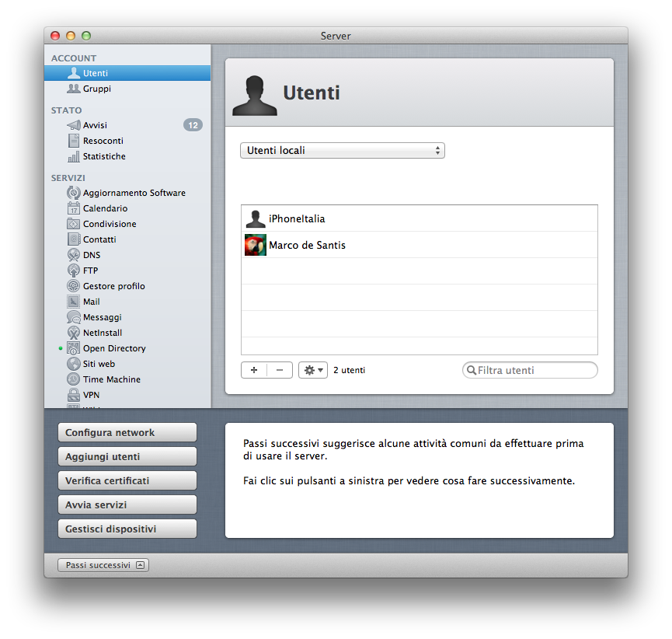
Task: Open the VPN padlock icon
Action: [74, 395]
